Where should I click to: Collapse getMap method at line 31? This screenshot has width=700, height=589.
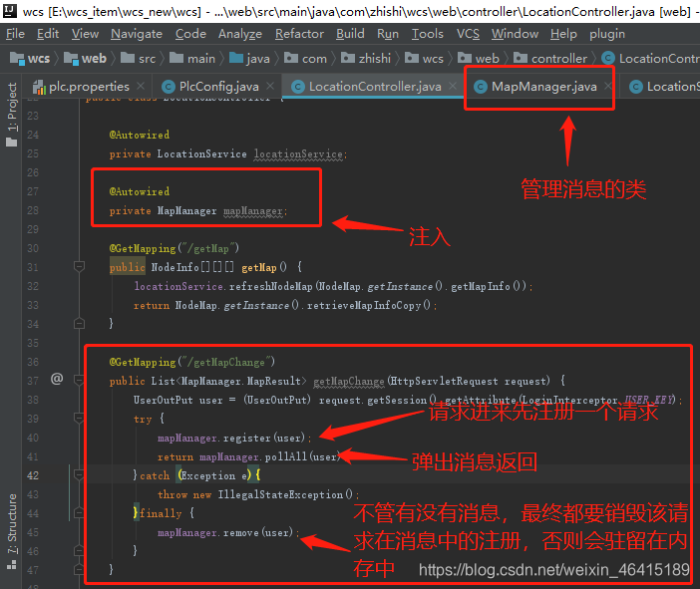(79, 267)
